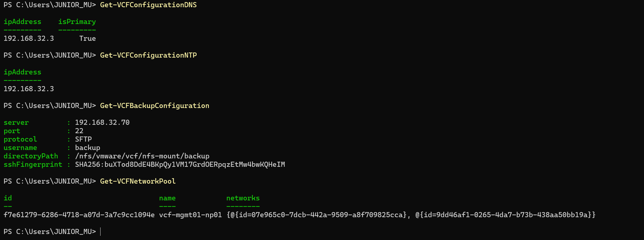Image resolution: width=644 pixels, height=240 pixels.
Task: Click the networks id list value
Action: coord(411,215)
